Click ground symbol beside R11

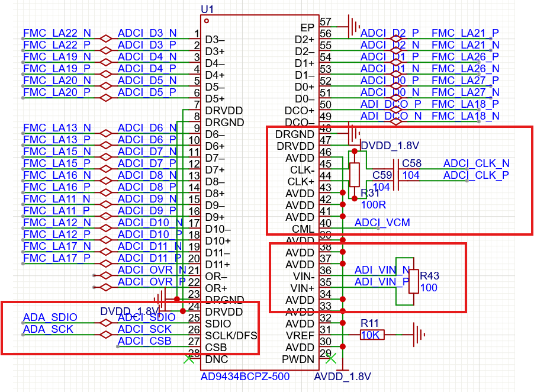419,335
